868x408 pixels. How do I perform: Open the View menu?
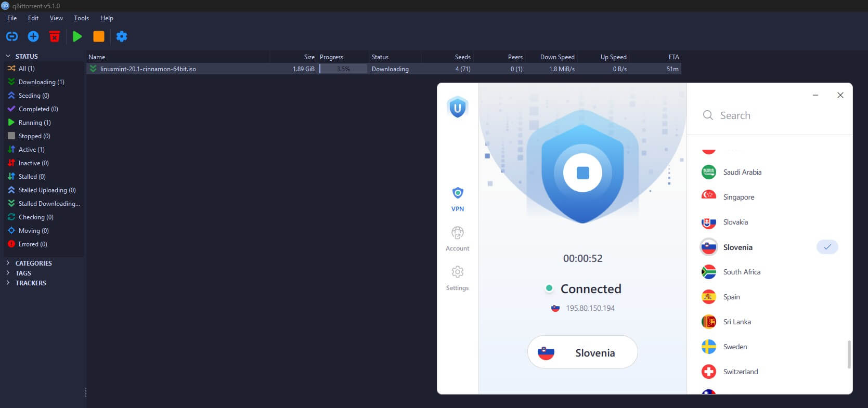tap(56, 18)
